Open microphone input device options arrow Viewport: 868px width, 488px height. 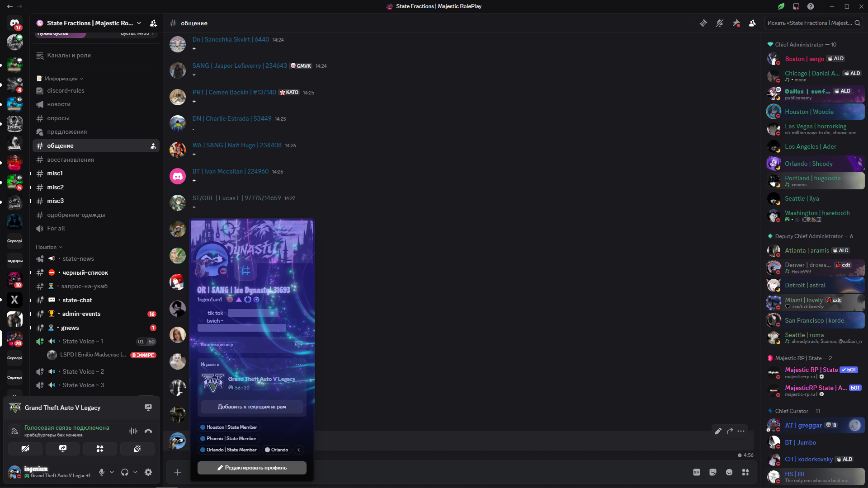click(112, 472)
